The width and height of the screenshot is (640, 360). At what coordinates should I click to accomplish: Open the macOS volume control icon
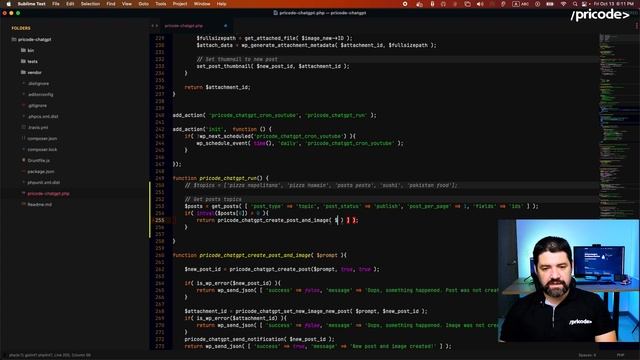pos(480,4)
